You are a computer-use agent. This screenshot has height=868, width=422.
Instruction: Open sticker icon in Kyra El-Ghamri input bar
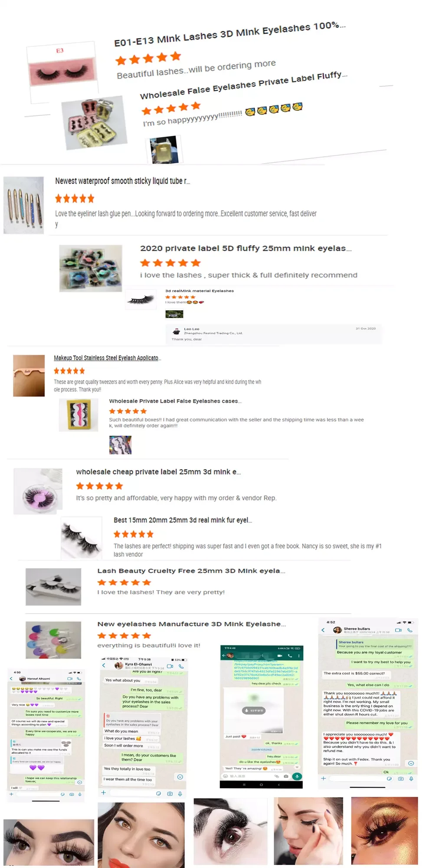click(158, 793)
